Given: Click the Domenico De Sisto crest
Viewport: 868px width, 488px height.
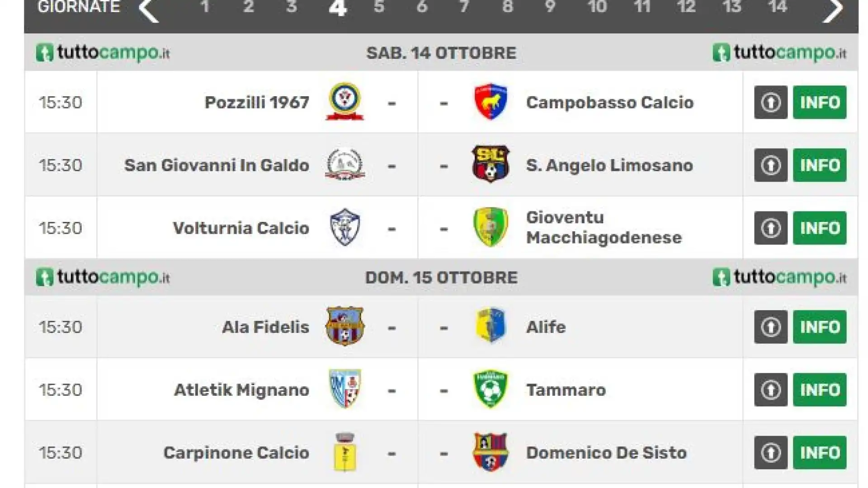Looking at the screenshot, I should point(491,452).
